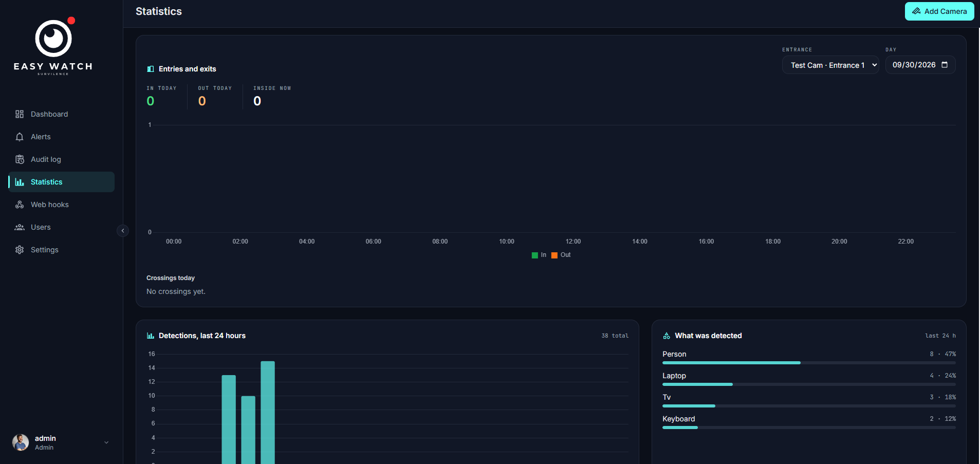This screenshot has height=464, width=980.
Task: Click the Alerts bell icon
Action: [20, 137]
